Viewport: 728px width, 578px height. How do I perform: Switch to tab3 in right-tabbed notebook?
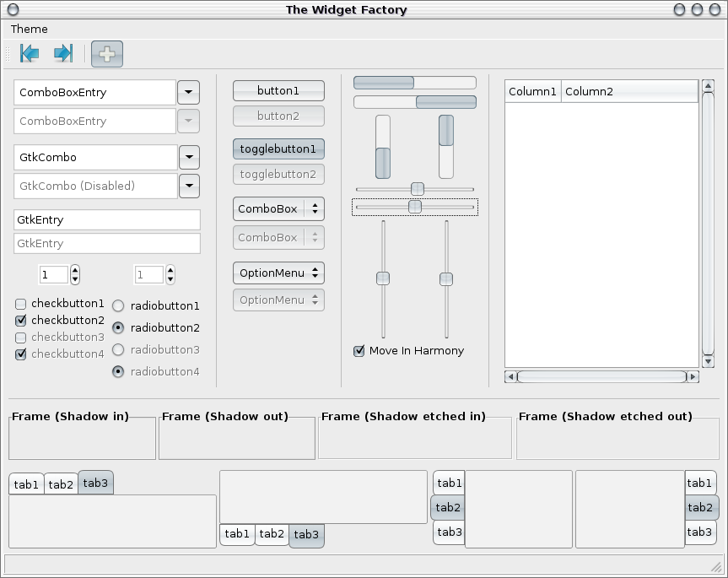[x=700, y=532]
